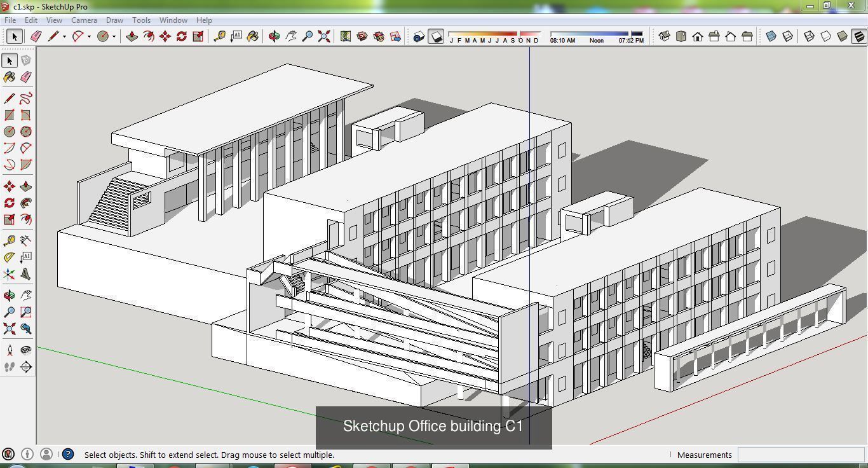Switch to Right standard view
Screen dimensions: 868x468
click(714, 36)
